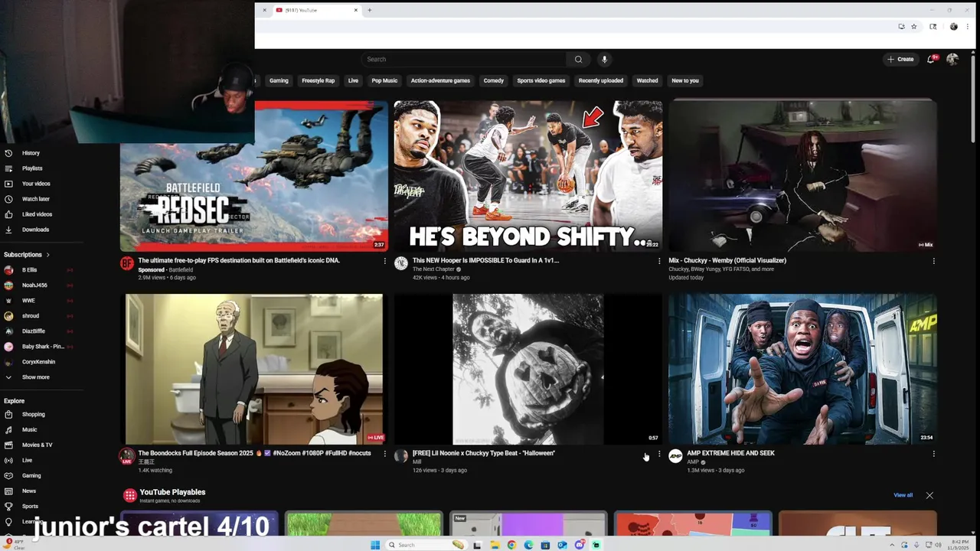The image size is (980, 551).
Task: Open Music under Explore
Action: [29, 429]
